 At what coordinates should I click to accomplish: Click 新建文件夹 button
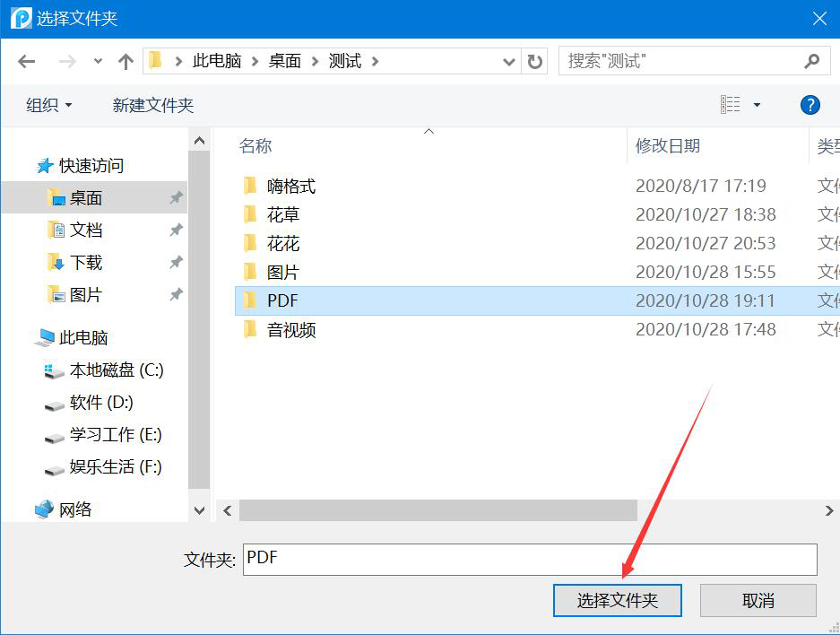tap(152, 105)
